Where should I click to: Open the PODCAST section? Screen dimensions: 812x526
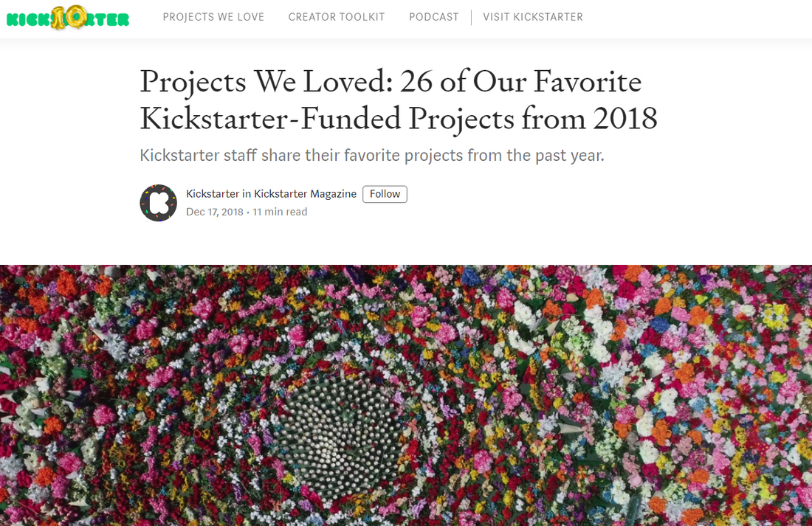(433, 16)
